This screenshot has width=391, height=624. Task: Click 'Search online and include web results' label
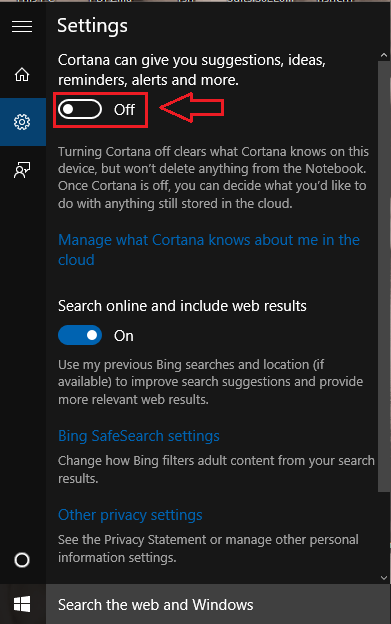[x=182, y=306]
